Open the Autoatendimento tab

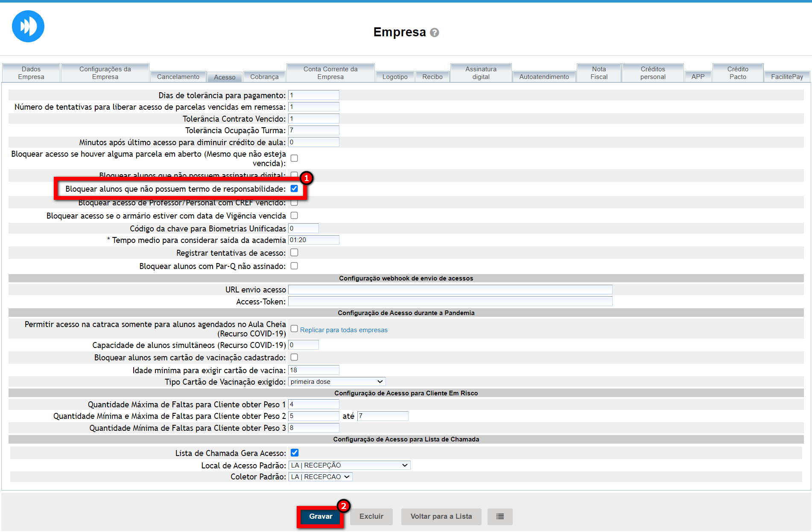[x=544, y=77]
